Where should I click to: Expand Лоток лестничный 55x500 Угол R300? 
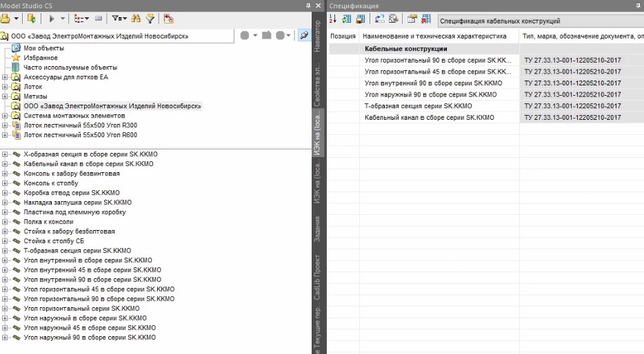(5, 125)
